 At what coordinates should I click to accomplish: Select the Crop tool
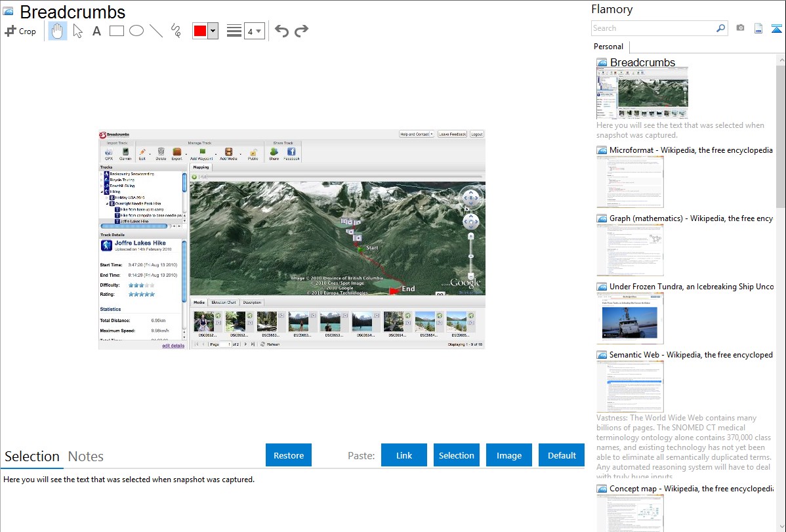pos(20,31)
